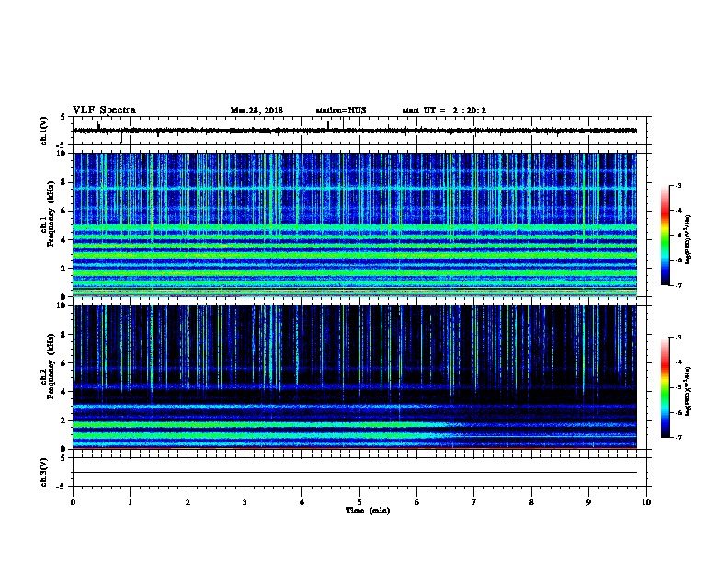Click the "4" kHz tick on ch.1 axis

(64, 240)
